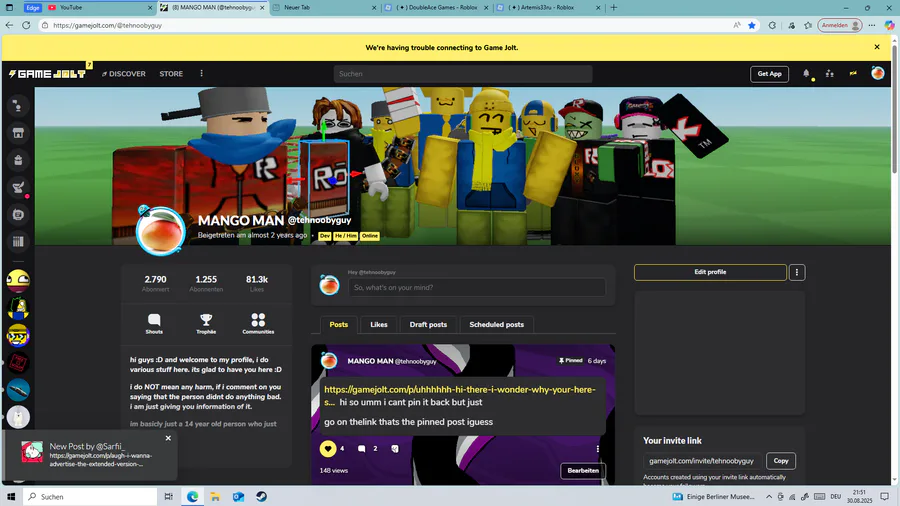Show hidden system tray icons chevron
Screen dimensions: 900x506
769,496
